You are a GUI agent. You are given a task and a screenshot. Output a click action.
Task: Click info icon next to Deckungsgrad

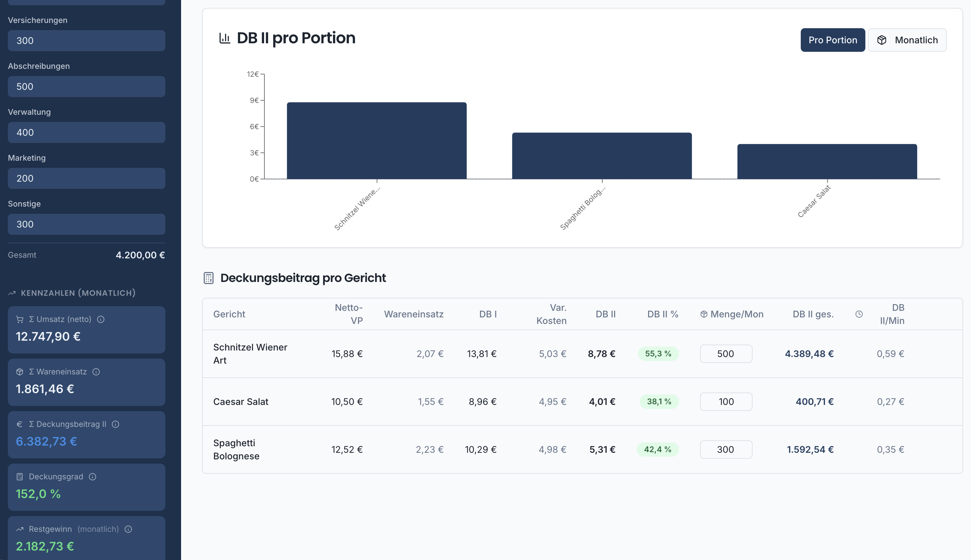(92, 476)
